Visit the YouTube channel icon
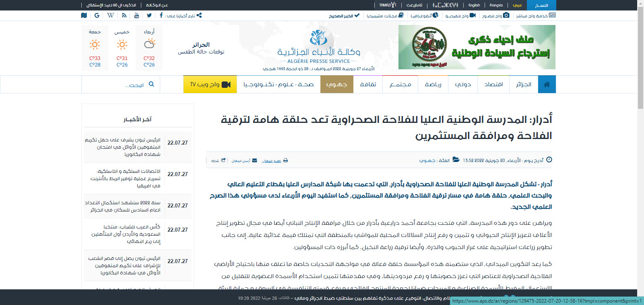This screenshot has height=305, width=644. 136,15
